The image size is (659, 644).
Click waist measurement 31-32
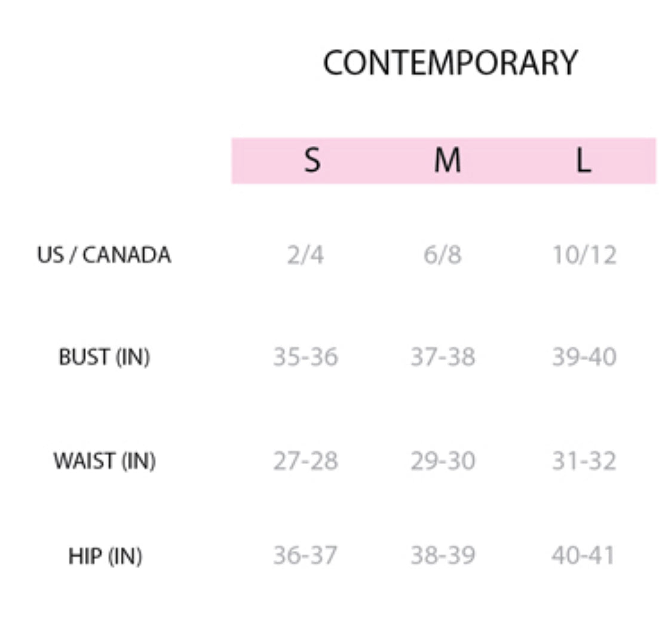coord(584,461)
